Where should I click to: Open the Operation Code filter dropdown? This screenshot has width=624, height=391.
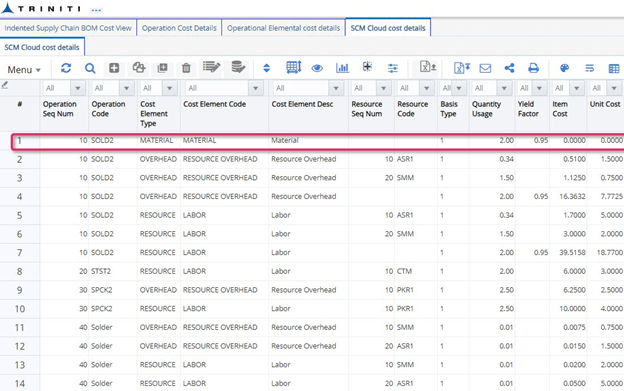127,88
